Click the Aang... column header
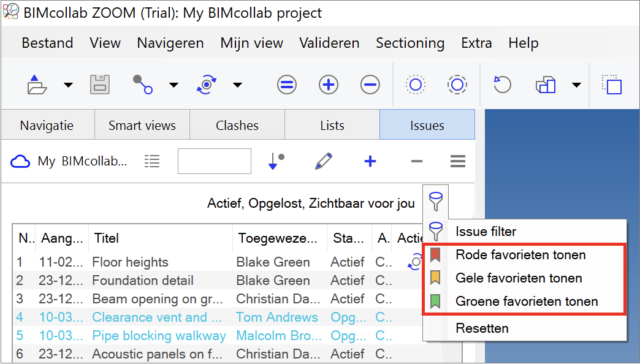 63,238
